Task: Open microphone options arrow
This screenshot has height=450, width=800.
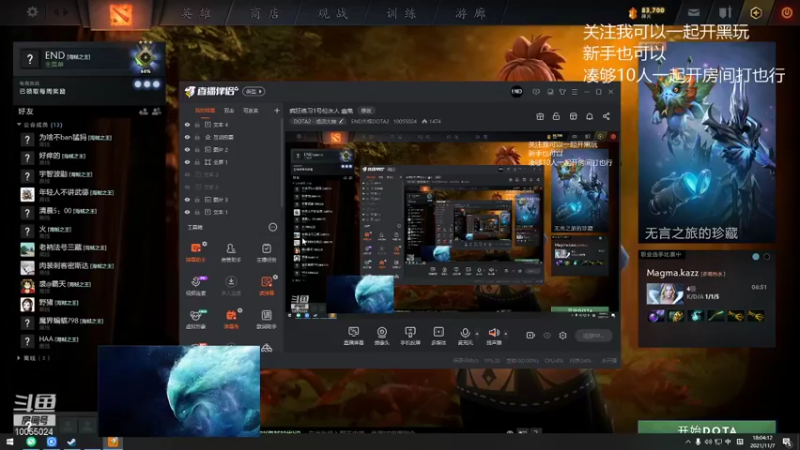Action: 477,334
